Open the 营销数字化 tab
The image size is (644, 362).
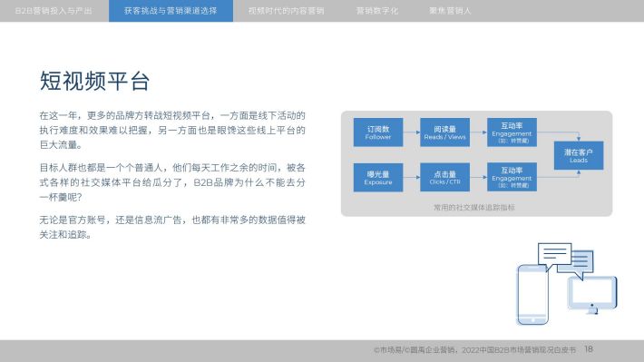point(377,11)
